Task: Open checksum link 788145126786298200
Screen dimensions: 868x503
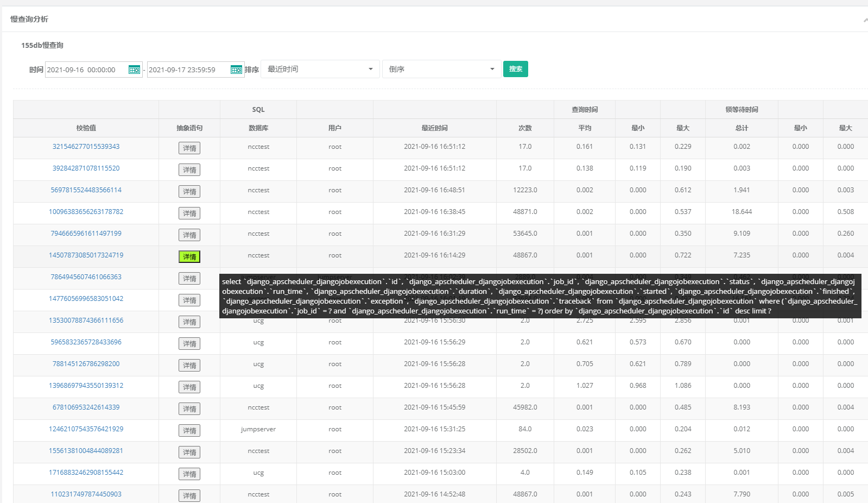Action: 86,364
